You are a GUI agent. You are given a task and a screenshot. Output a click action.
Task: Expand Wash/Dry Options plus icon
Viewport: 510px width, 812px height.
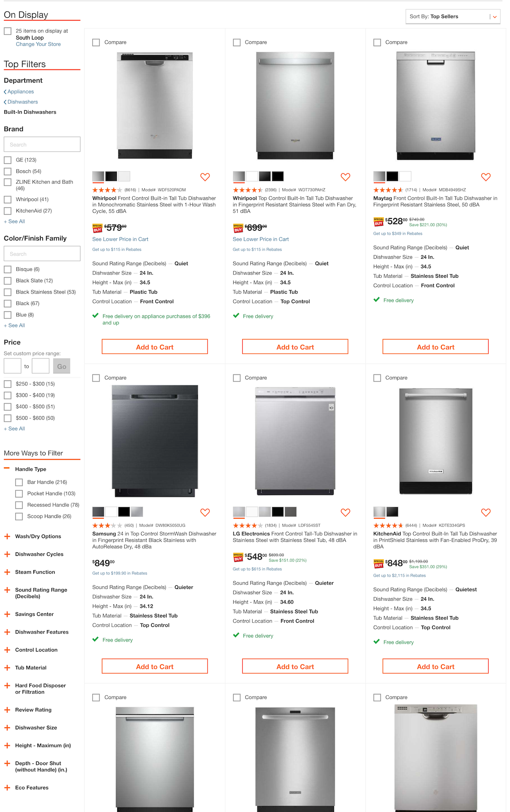click(x=7, y=536)
